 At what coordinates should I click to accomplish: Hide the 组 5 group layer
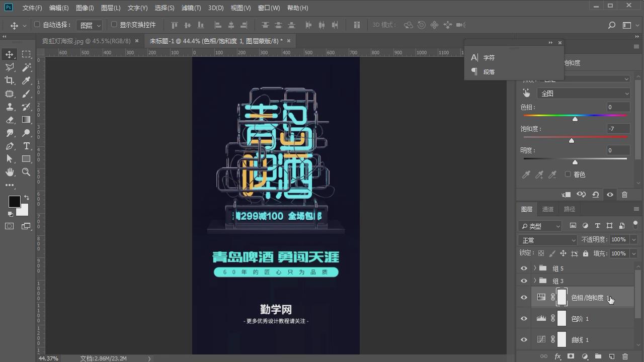coord(524,268)
